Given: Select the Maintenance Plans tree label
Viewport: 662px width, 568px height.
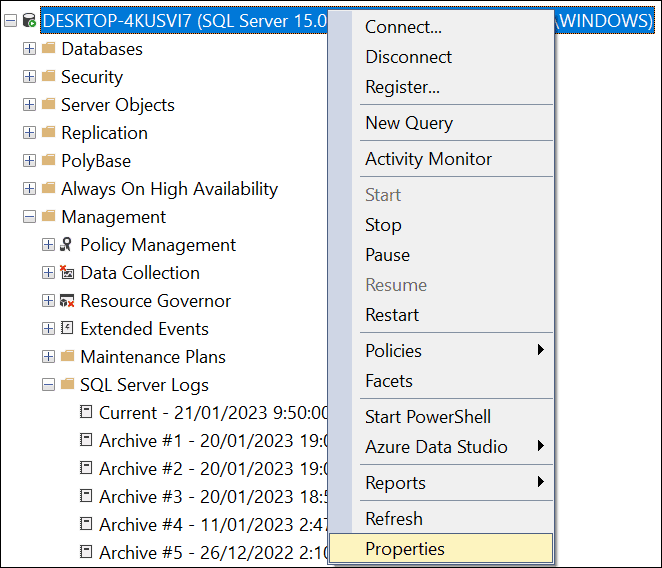Looking at the screenshot, I should (x=153, y=357).
